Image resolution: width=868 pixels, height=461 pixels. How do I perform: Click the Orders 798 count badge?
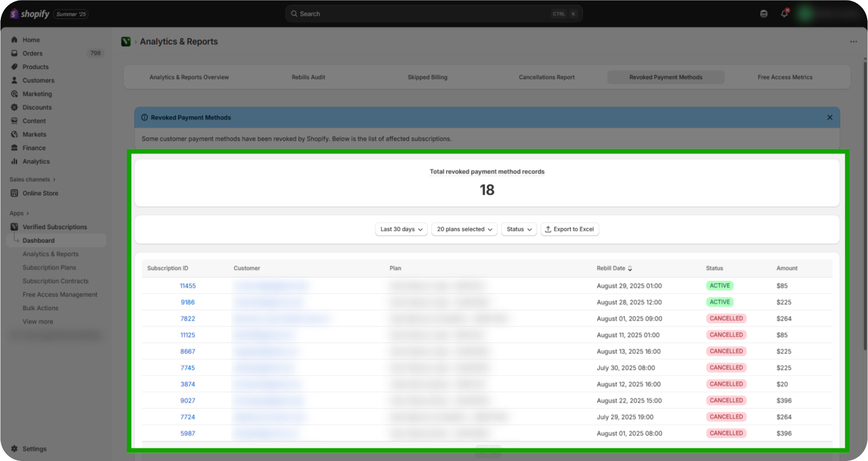click(x=95, y=53)
